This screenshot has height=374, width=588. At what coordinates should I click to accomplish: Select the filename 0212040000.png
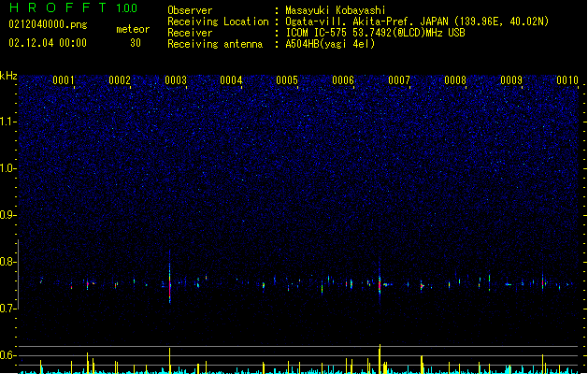pos(48,24)
